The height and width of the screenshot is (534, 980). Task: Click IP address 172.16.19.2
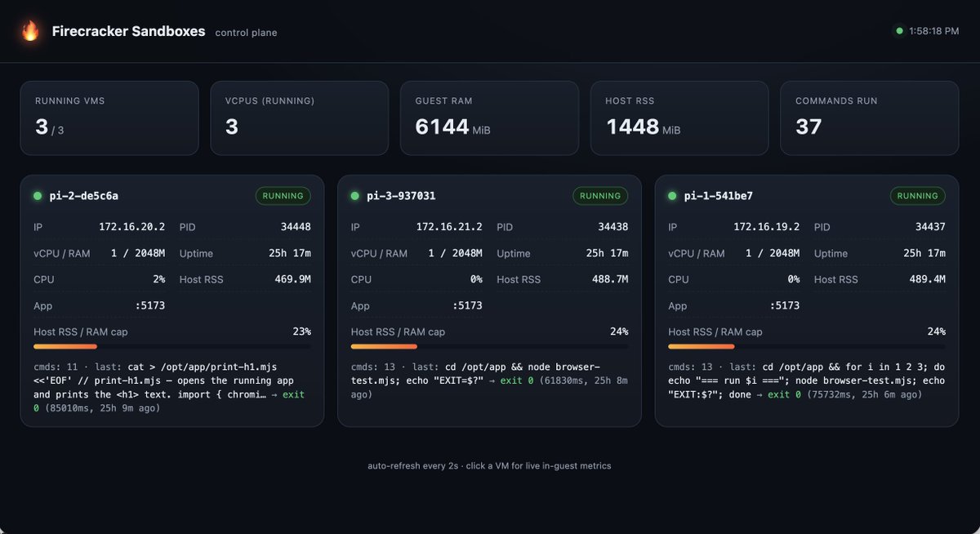pyautogui.click(x=767, y=227)
